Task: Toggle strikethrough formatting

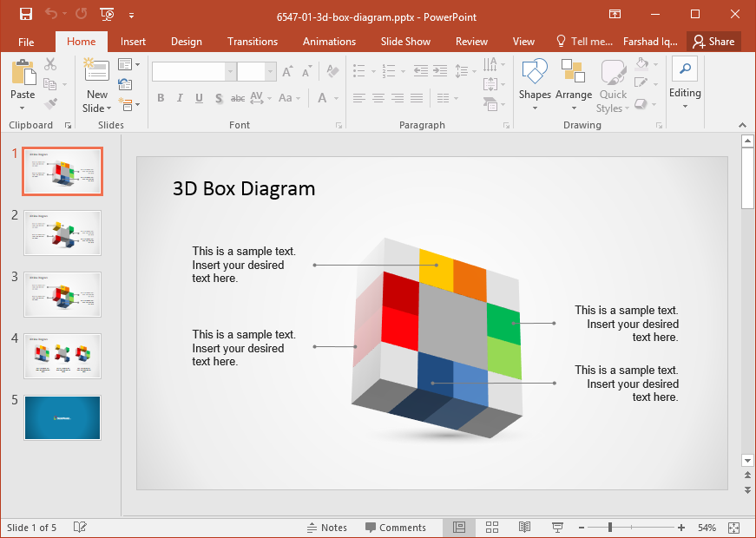Action: tap(237, 98)
